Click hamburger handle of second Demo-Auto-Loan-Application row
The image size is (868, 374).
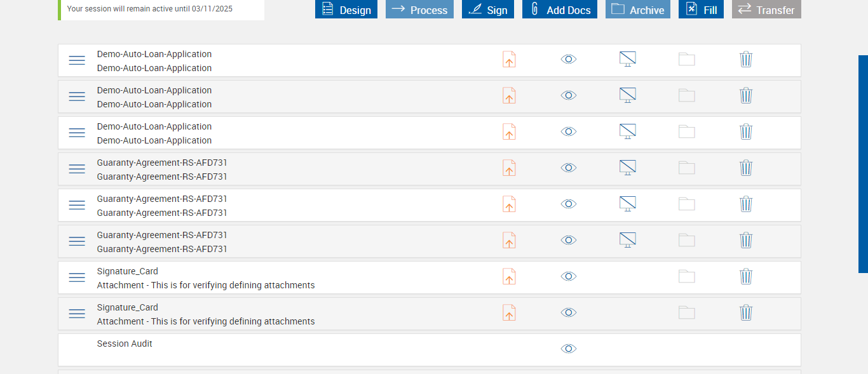(x=77, y=97)
